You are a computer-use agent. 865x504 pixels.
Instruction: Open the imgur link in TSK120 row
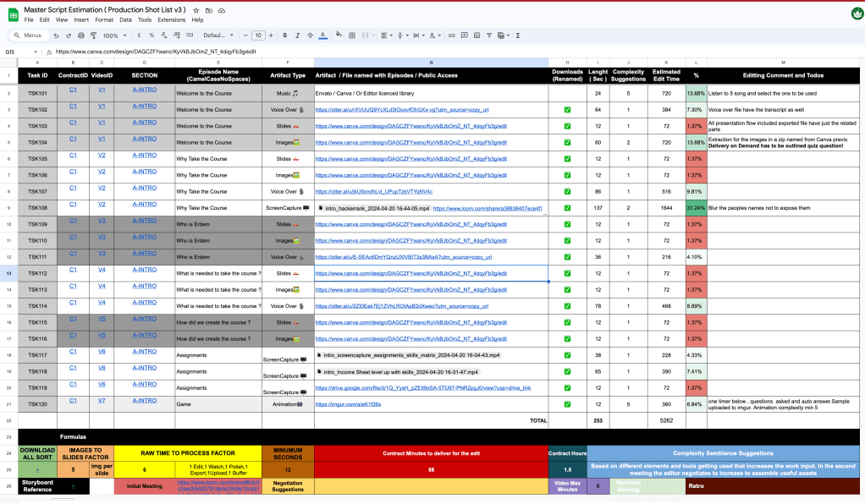coord(348,404)
